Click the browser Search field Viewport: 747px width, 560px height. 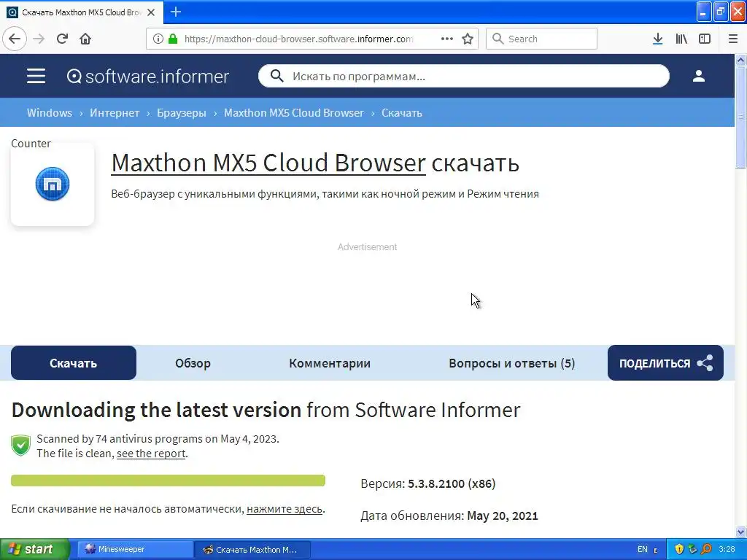pyautogui.click(x=541, y=39)
